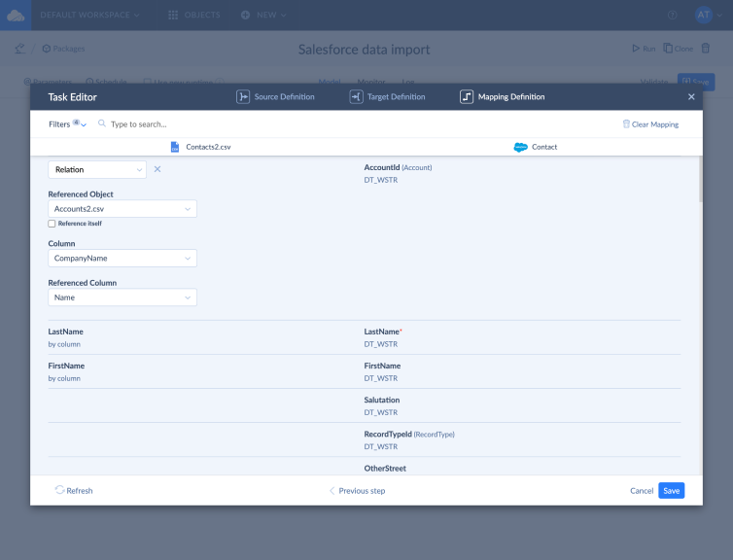Open the Column CompanyName dropdown
733x560 pixels.
click(x=122, y=258)
